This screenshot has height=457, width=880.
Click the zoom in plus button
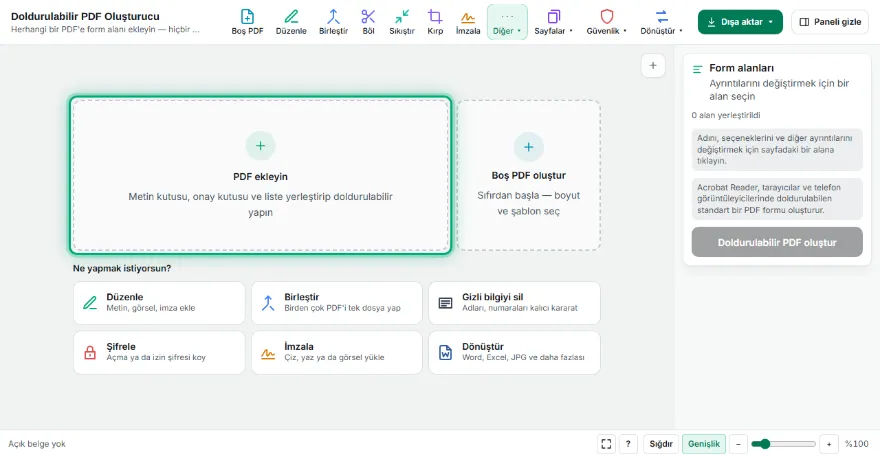829,444
